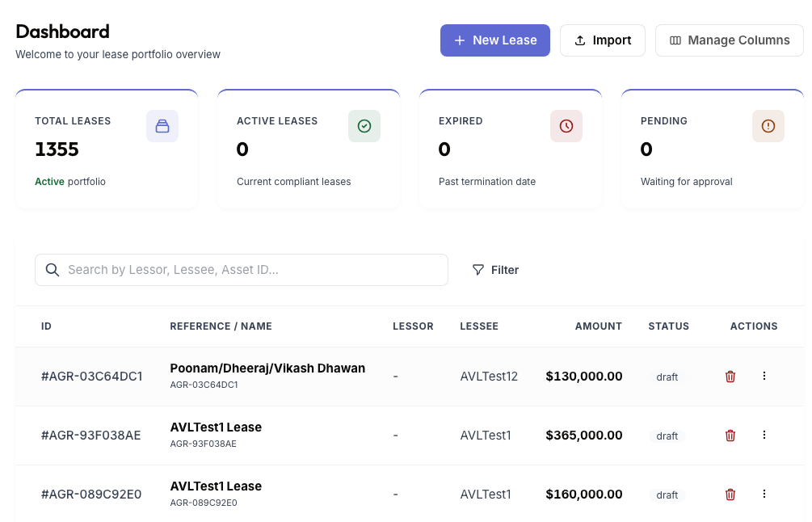Delete lease AGR-03C64DC1 using its trash icon
The height and width of the screenshot is (522, 812).
tap(730, 377)
